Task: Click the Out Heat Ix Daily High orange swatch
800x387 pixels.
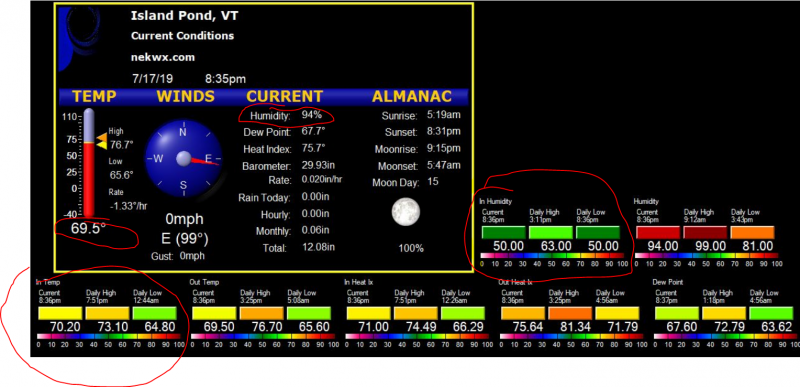Action: pyautogui.click(x=570, y=313)
